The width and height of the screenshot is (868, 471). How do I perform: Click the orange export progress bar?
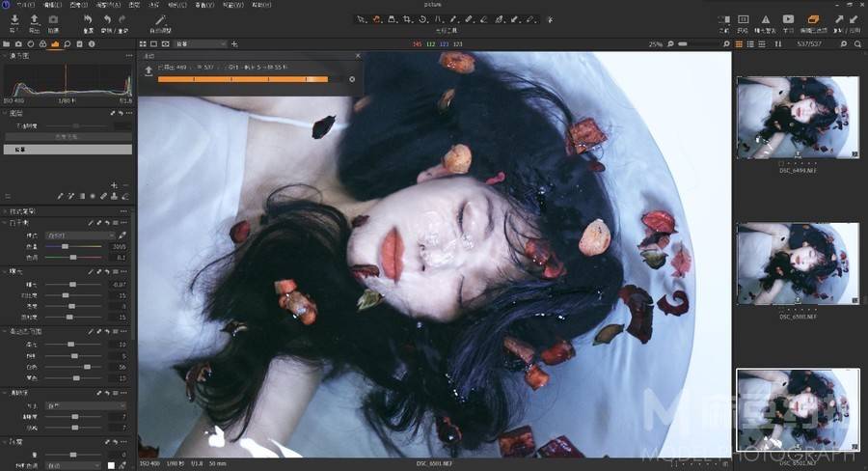(243, 79)
